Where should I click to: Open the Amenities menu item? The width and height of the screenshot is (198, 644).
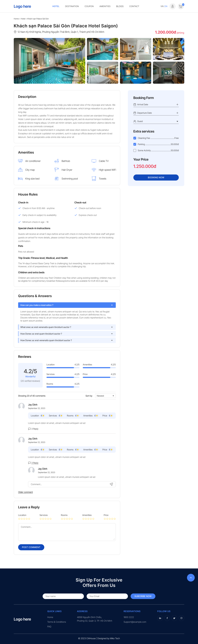105,6
